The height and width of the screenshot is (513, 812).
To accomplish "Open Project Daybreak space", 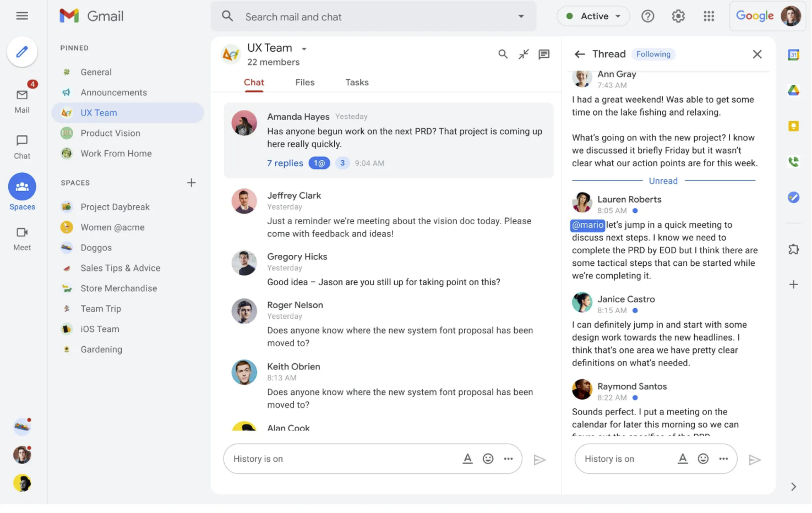I will (x=128, y=207).
